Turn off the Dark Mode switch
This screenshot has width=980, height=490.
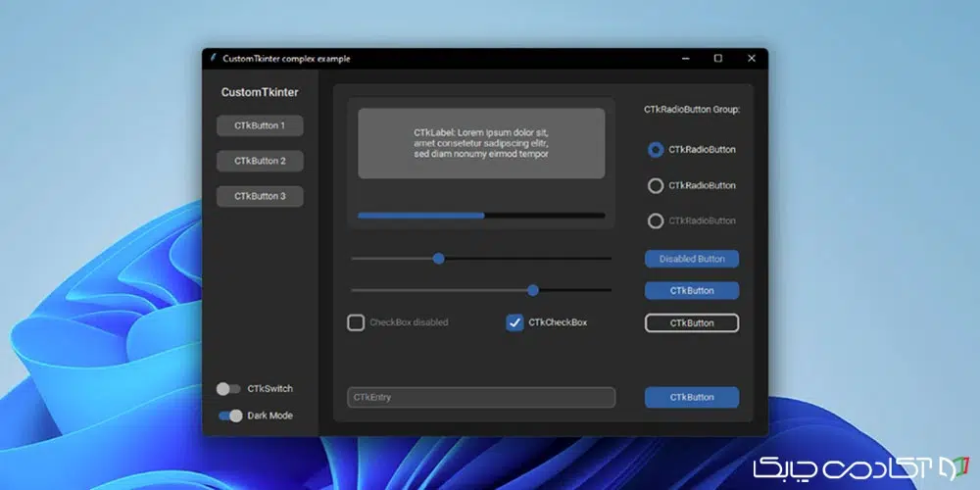click(x=230, y=416)
